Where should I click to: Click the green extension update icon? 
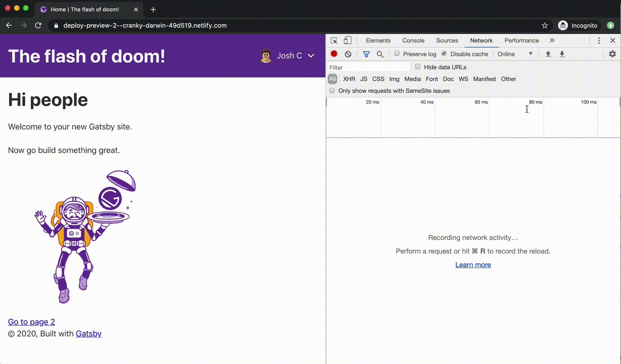611,25
